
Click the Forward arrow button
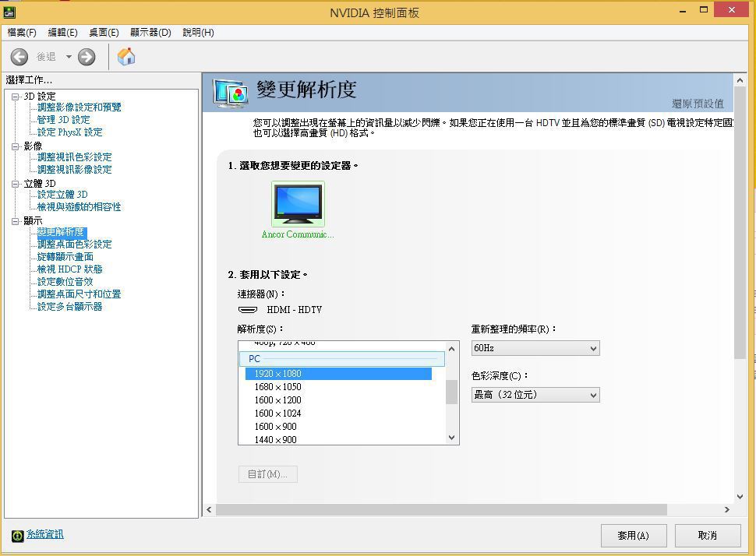87,57
